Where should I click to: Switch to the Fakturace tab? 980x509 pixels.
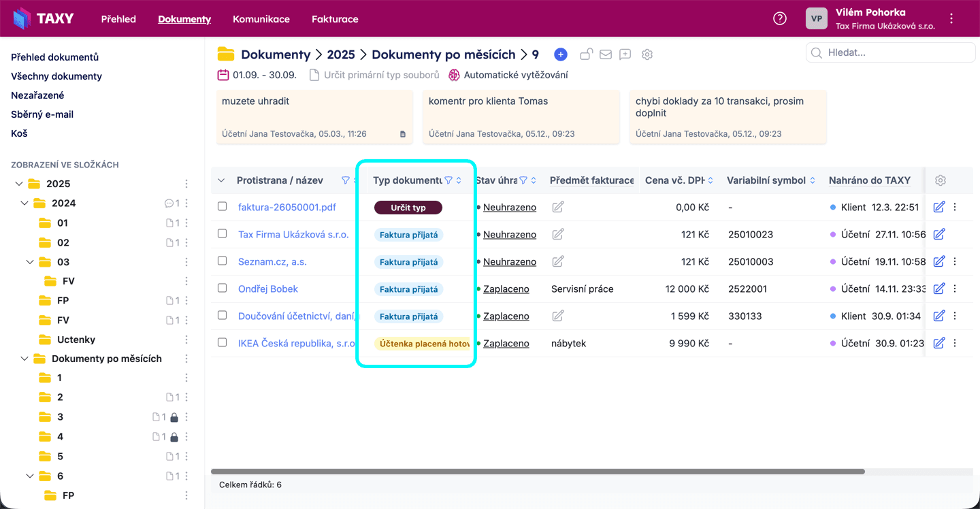(x=335, y=19)
